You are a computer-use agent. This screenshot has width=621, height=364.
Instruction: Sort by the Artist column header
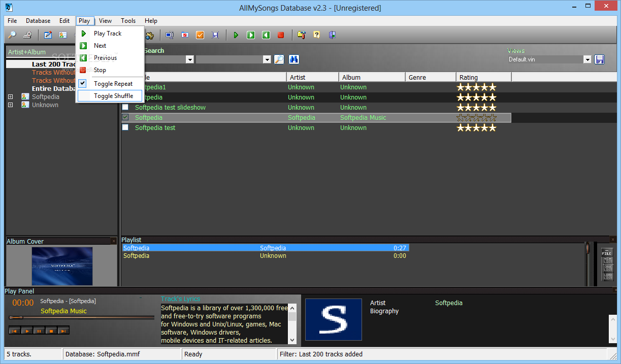coord(312,77)
